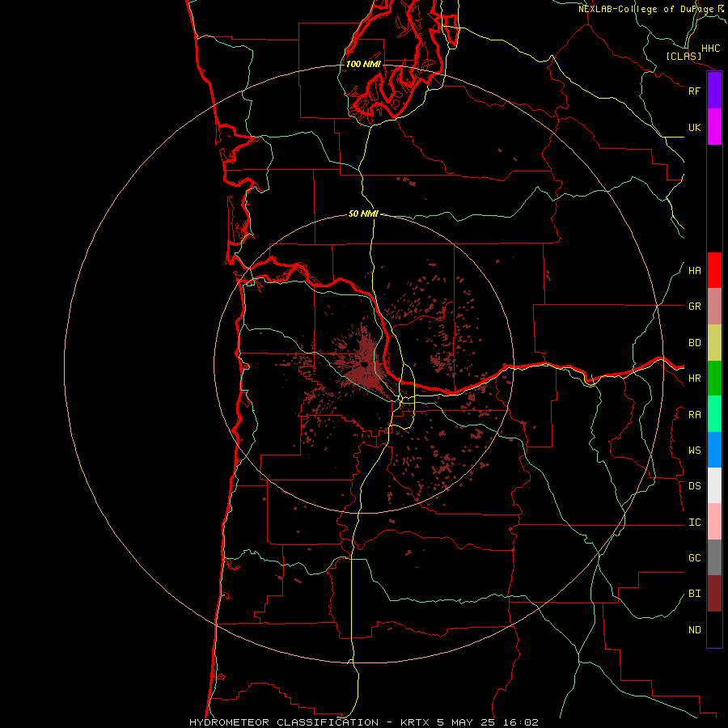This screenshot has height=728, width=728.
Task: Click the HA red legend swatch
Action: pos(714,270)
